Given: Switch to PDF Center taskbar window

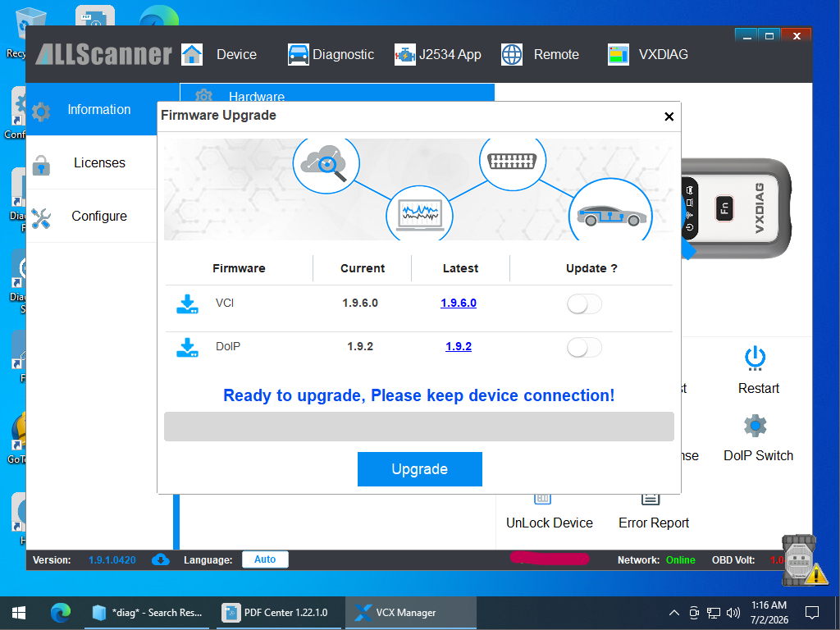Looking at the screenshot, I should 277,613.
